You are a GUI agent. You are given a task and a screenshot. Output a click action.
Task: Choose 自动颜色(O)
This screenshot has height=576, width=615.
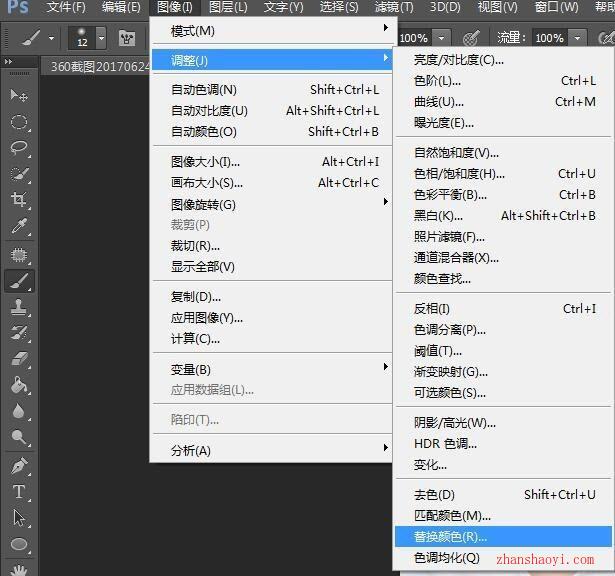pos(272,132)
